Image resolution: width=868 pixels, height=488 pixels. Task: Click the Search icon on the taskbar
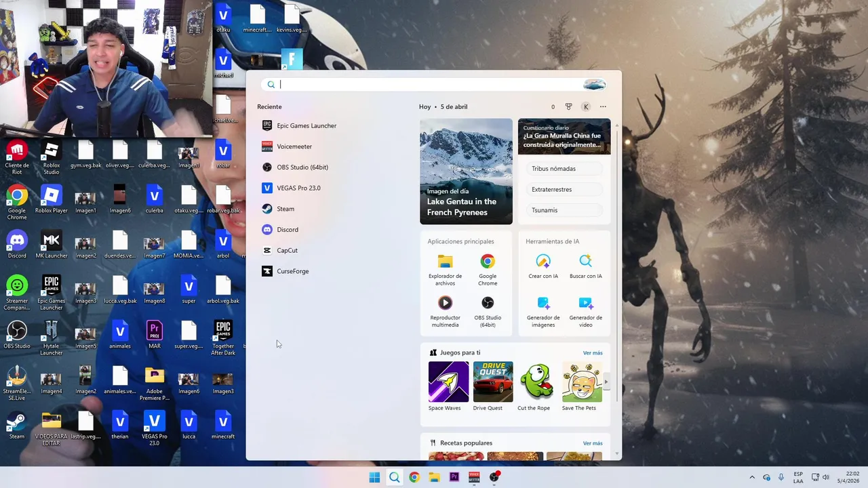coord(394,477)
